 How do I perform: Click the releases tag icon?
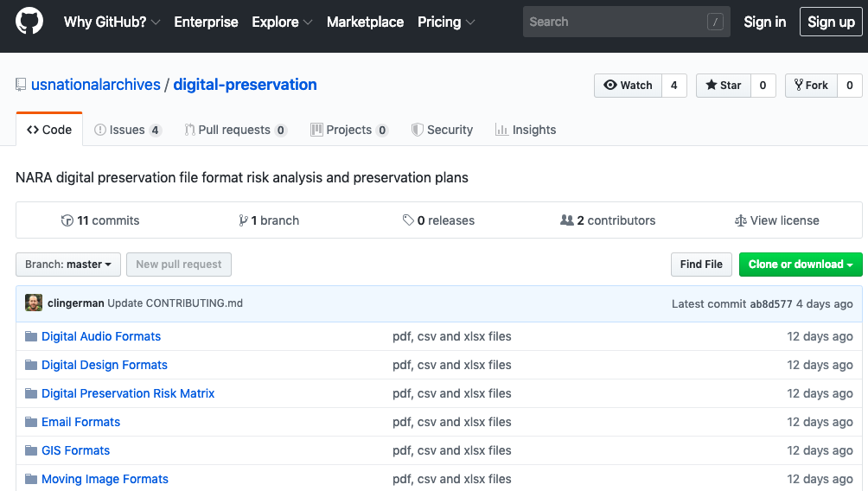[408, 220]
